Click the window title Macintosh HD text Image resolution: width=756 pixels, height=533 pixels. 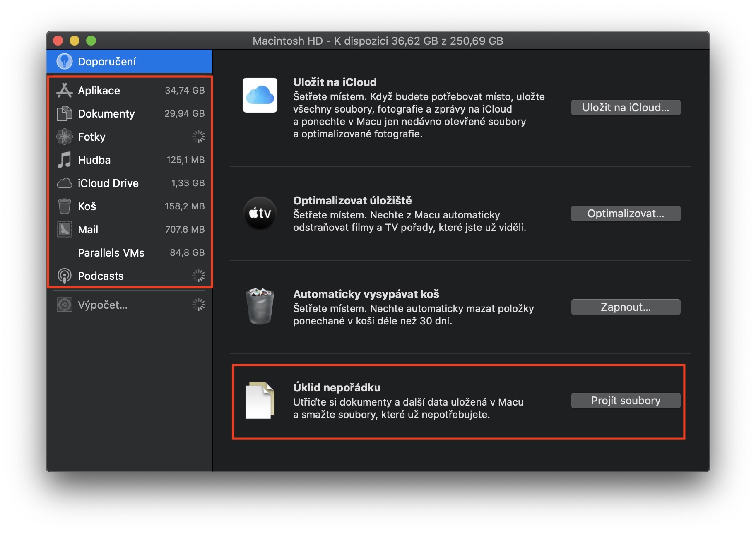377,41
